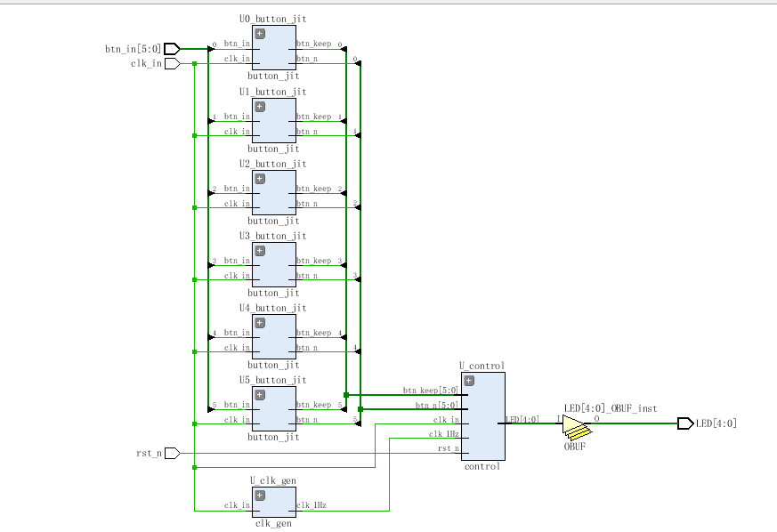Select the clk_in input port symbol
Image resolution: width=777 pixels, height=532 pixels.
[172, 63]
